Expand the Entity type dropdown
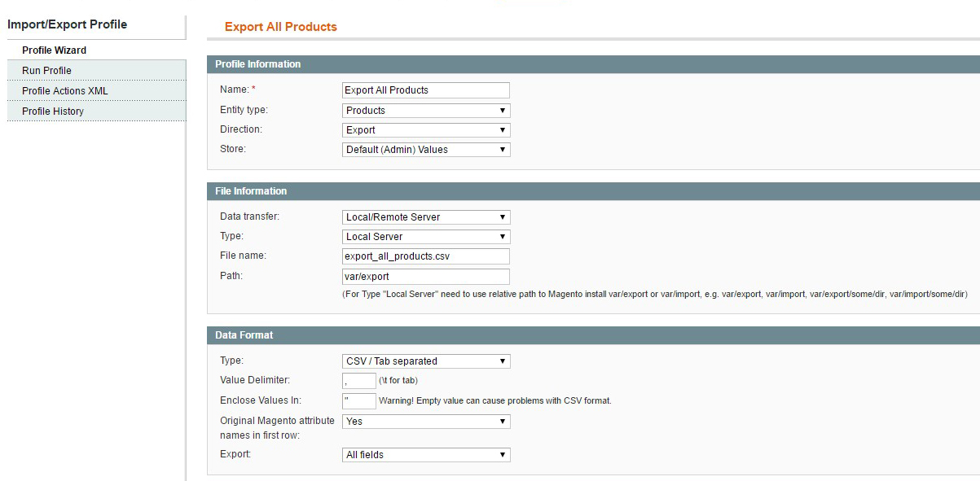Screen dimensions: 980x481 (x=426, y=111)
